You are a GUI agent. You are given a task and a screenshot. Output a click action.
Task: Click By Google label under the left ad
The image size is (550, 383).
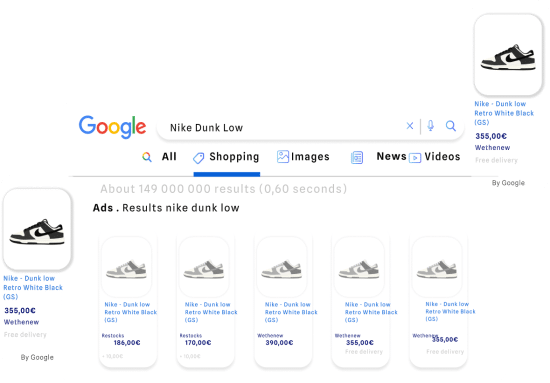click(37, 357)
